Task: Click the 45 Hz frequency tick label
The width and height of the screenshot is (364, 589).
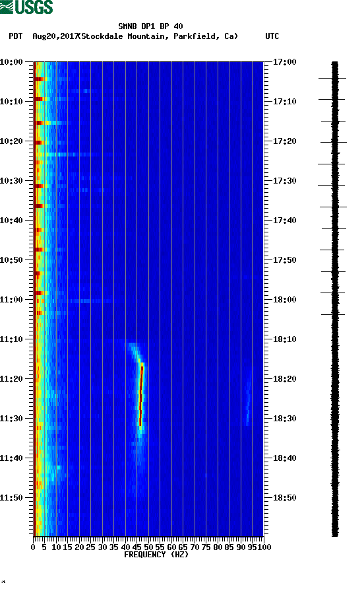Action: 137,547
